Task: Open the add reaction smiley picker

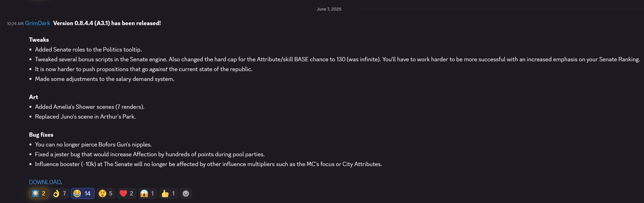Action: click(186, 193)
